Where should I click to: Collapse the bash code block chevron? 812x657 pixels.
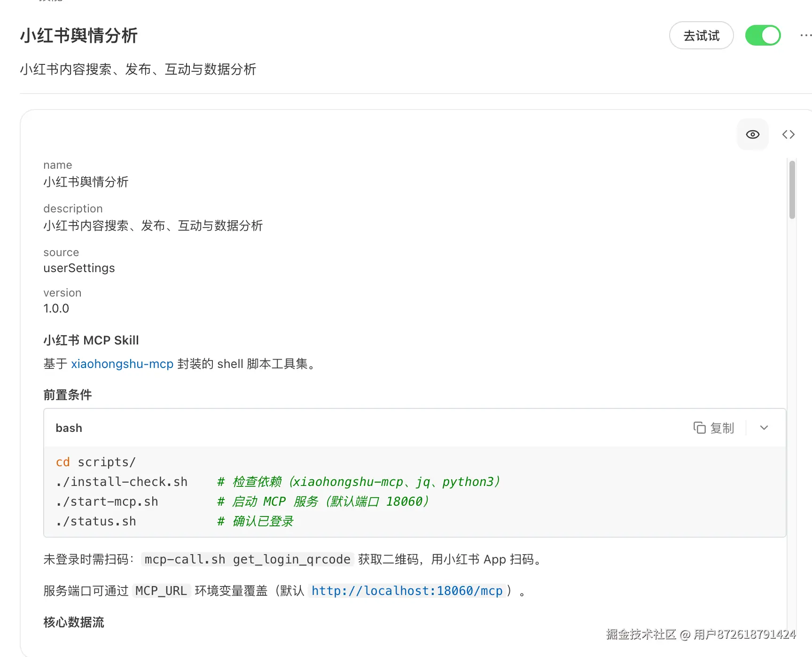(764, 428)
